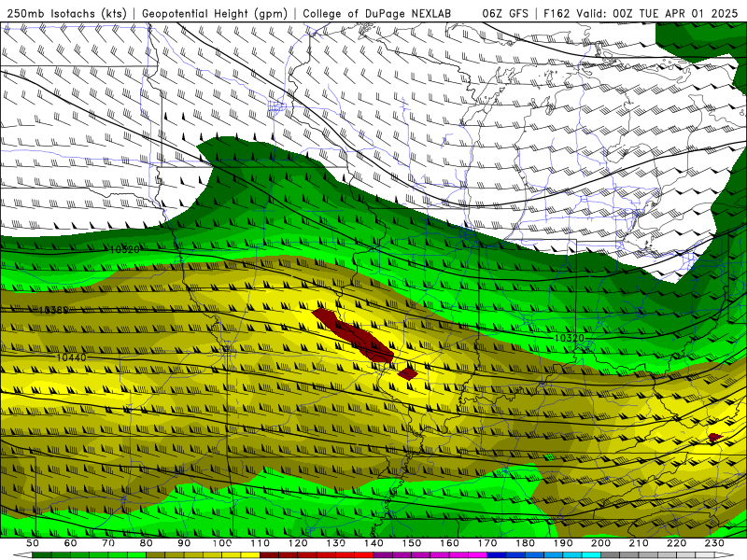Click the 220 value on the color scale
747x560 pixels.
(676, 543)
